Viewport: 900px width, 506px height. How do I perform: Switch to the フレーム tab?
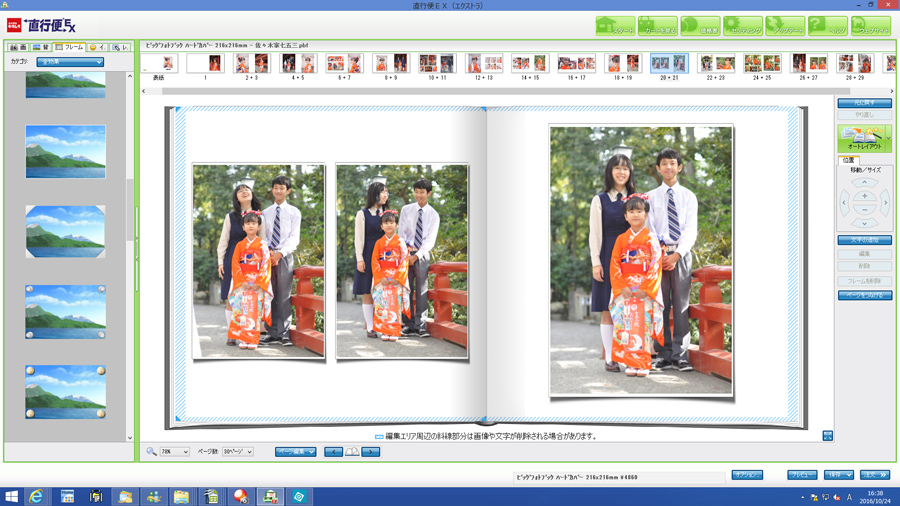pyautogui.click(x=70, y=47)
